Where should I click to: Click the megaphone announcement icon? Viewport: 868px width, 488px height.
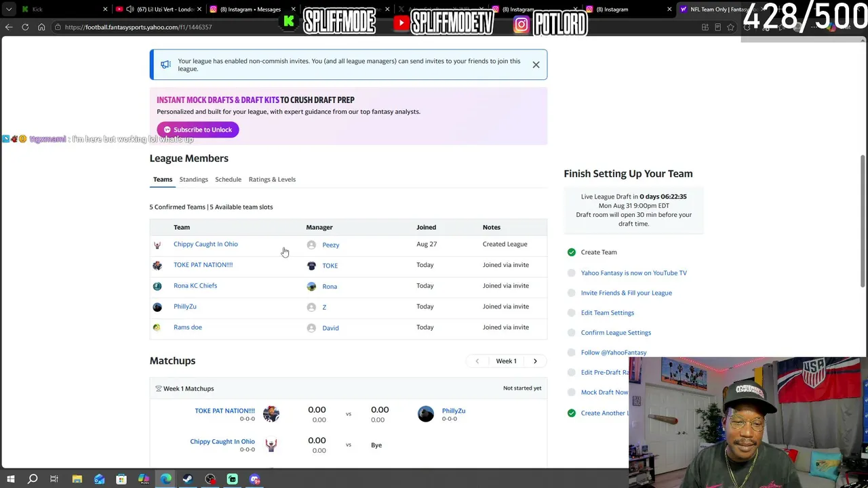tap(165, 65)
